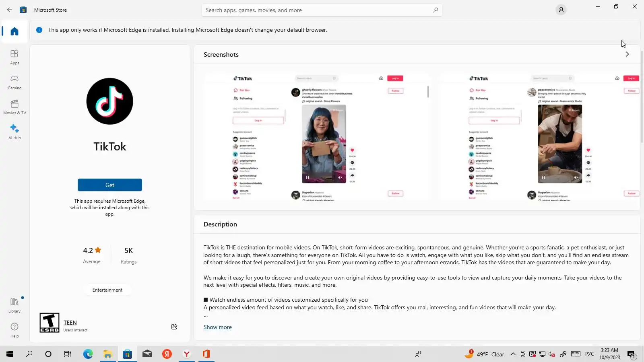Open File Explorer from taskbar
The width and height of the screenshot is (644, 362).
tap(107, 354)
